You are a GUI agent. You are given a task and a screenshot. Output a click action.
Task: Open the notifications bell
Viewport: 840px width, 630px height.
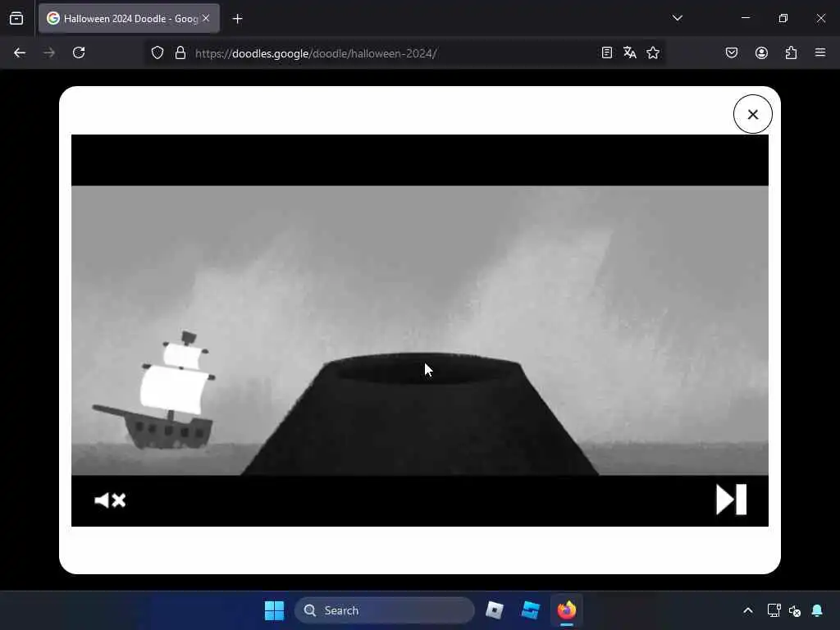point(817,610)
